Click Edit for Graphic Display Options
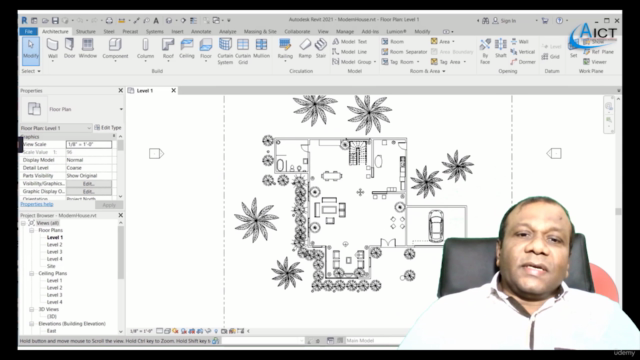The image size is (640, 360). 89,191
